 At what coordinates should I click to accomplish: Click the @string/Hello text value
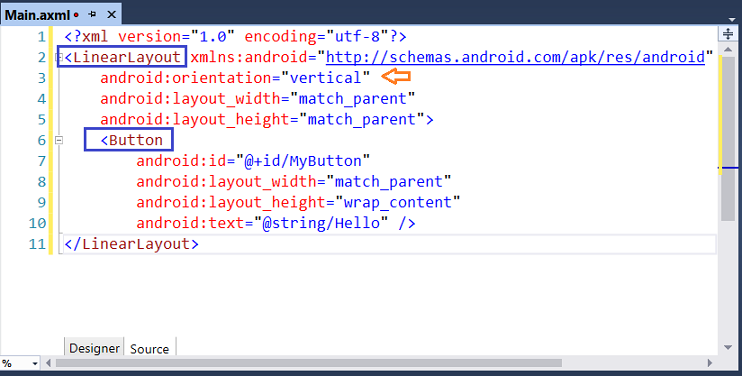[x=321, y=223]
